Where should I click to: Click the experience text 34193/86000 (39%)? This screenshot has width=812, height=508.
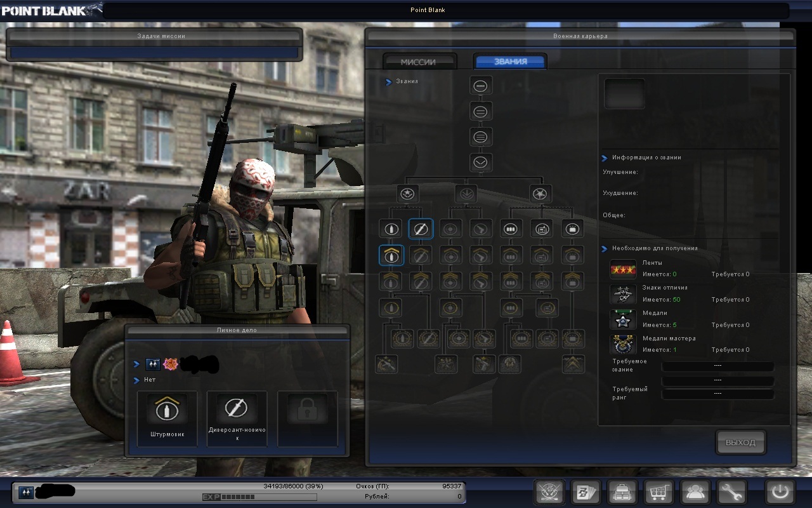[293, 486]
